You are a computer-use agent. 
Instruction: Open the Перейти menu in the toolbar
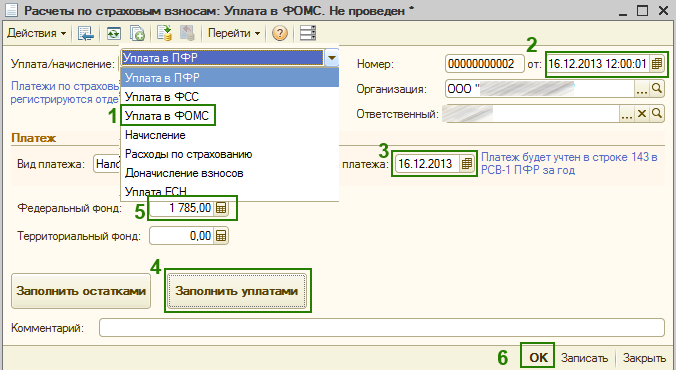point(234,33)
